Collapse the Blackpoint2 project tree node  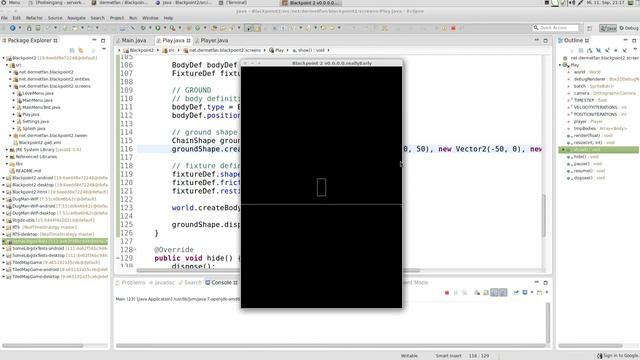tap(4, 58)
